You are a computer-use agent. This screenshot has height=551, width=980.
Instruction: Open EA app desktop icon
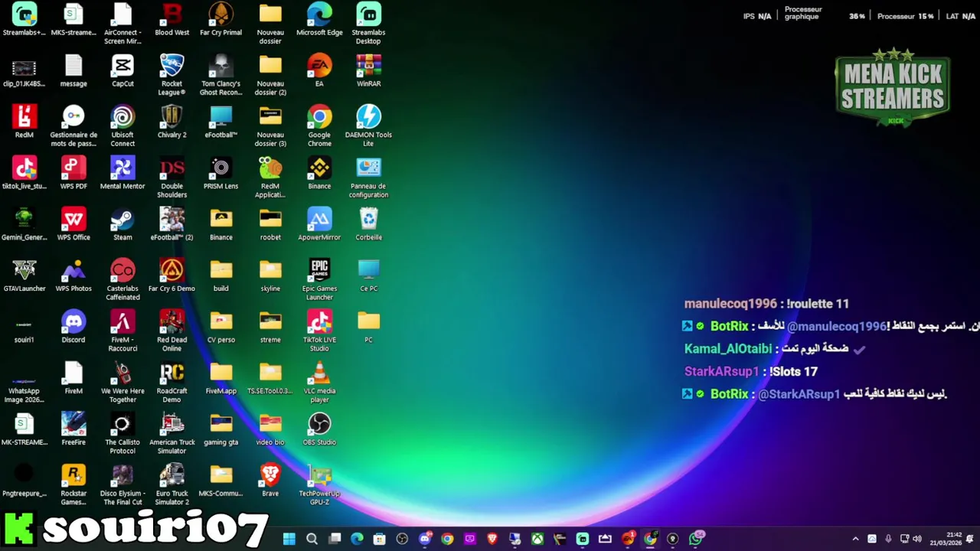[319, 70]
